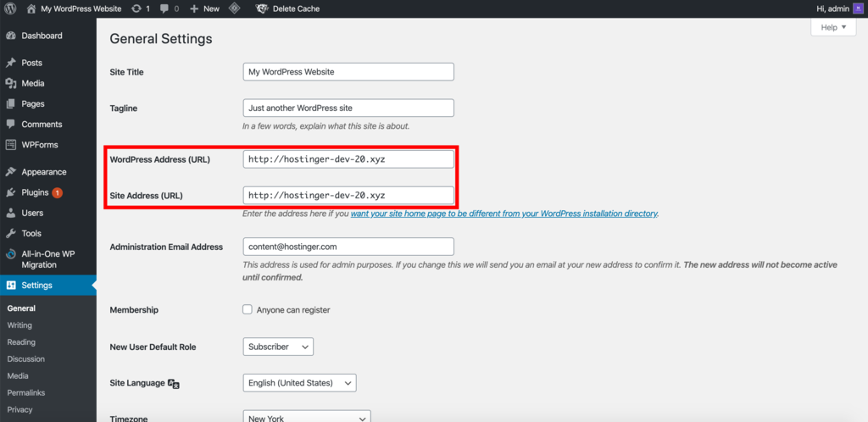Image resolution: width=868 pixels, height=422 pixels.
Task: Click the plus icon next to New
Action: 194,8
